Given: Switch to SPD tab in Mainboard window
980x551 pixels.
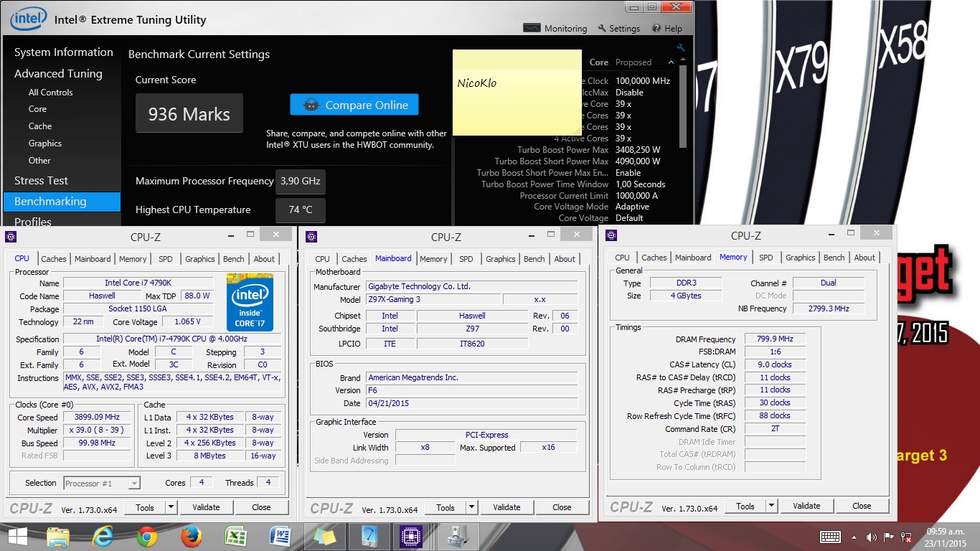Looking at the screenshot, I should point(466,259).
